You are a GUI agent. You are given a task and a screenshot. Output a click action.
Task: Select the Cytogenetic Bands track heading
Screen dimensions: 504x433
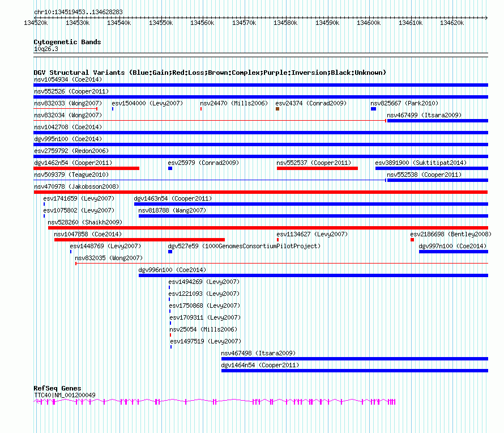(67, 42)
